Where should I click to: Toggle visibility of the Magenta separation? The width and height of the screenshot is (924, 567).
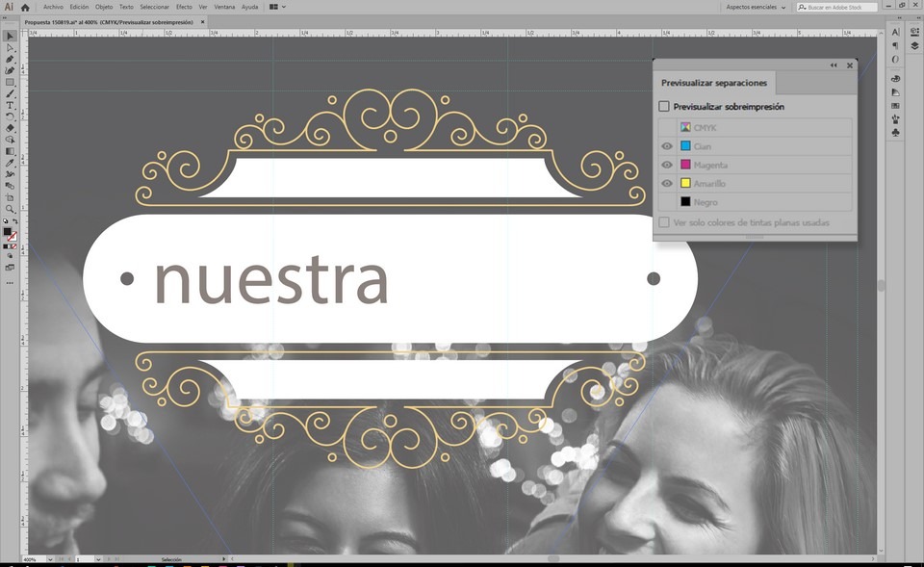[666, 165]
